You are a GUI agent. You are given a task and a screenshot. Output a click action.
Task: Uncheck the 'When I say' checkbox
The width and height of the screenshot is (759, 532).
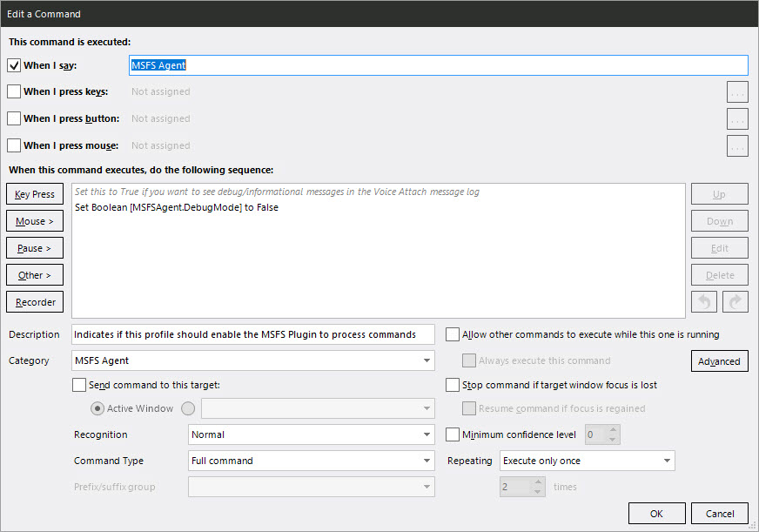point(14,65)
